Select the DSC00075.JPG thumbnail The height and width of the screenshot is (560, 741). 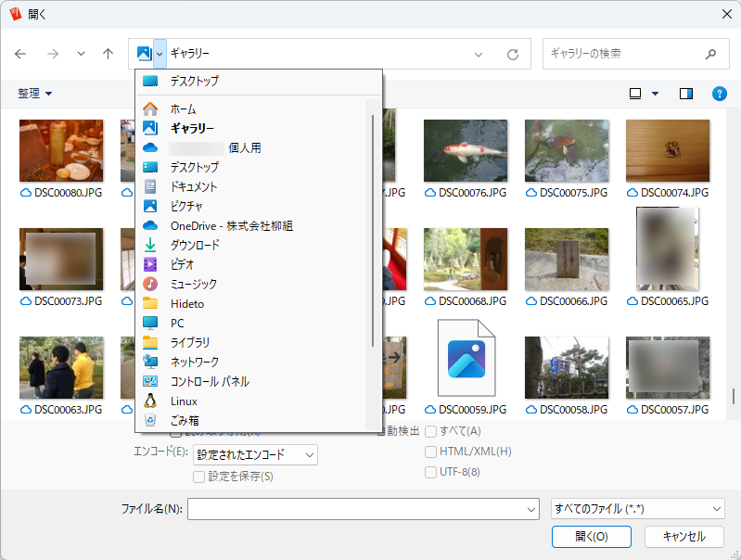coord(567,151)
